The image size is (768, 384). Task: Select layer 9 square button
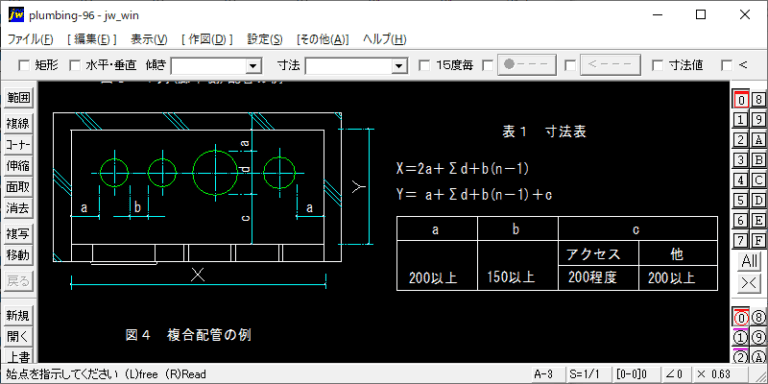(759, 120)
